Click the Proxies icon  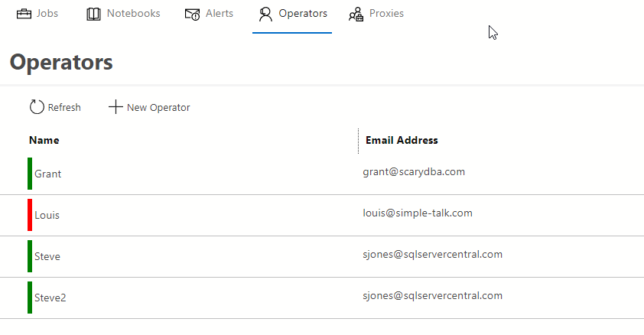[356, 14]
